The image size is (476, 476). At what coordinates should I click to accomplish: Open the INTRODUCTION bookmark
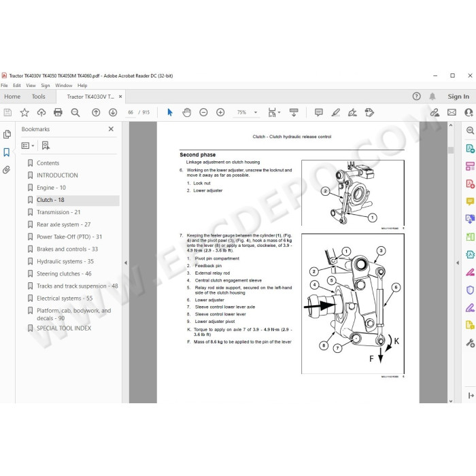pos(57,175)
